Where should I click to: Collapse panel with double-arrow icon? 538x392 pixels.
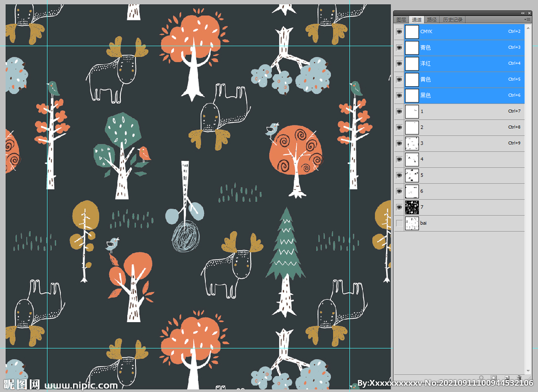(x=523, y=13)
